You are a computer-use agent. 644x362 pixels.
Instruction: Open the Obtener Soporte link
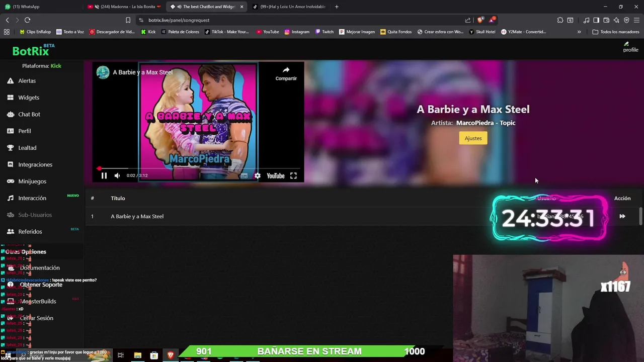coord(41,285)
